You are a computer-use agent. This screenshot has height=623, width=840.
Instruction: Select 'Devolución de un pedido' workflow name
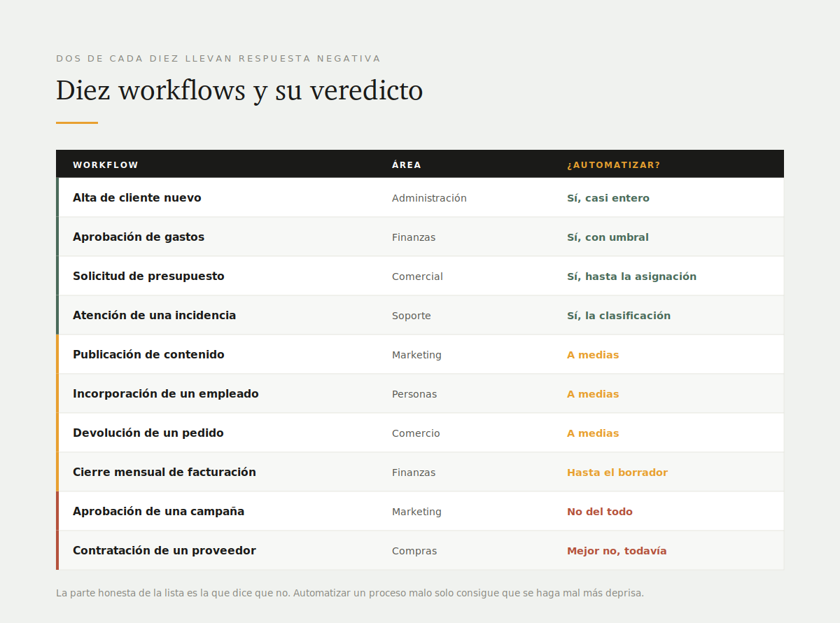[x=148, y=433]
